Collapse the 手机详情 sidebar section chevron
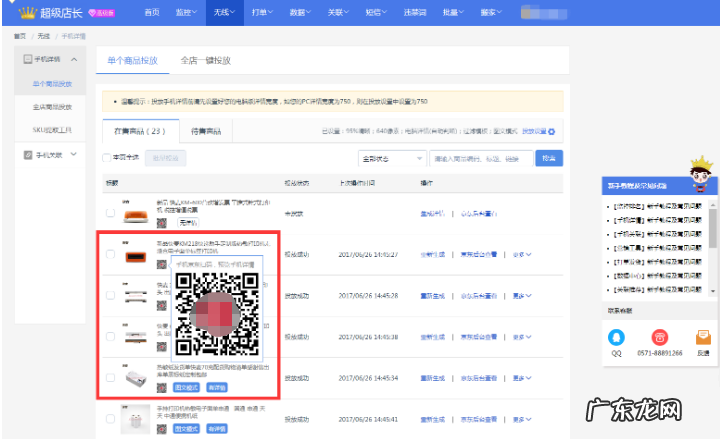The height and width of the screenshot is (439, 720). click(74, 59)
